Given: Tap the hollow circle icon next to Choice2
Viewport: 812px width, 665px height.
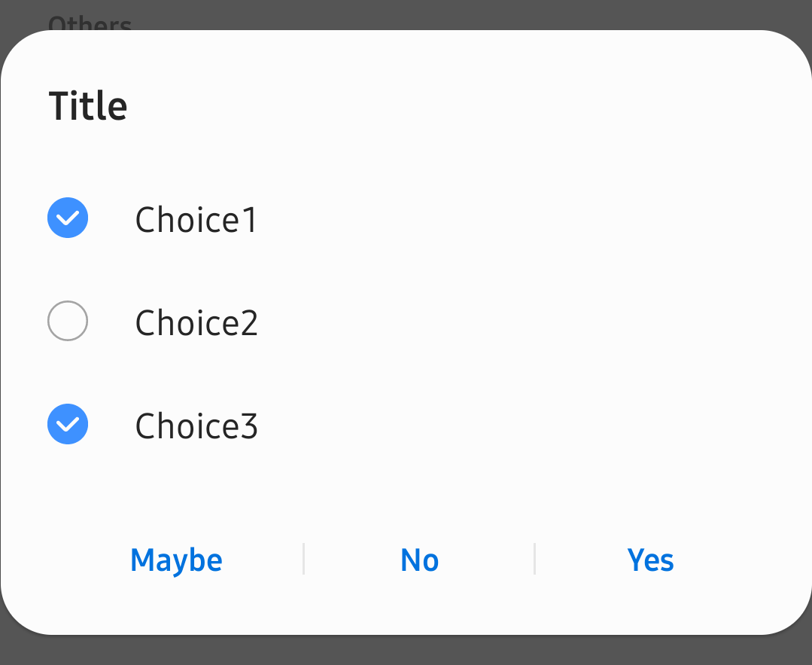Looking at the screenshot, I should [68, 322].
